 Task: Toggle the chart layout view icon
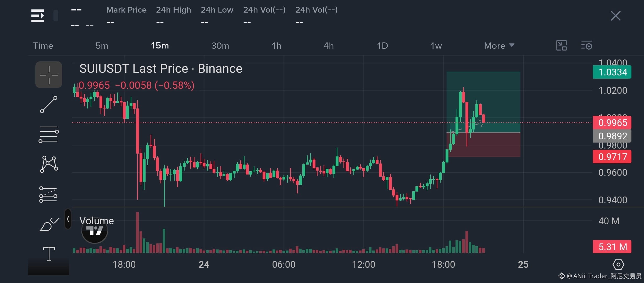point(561,45)
